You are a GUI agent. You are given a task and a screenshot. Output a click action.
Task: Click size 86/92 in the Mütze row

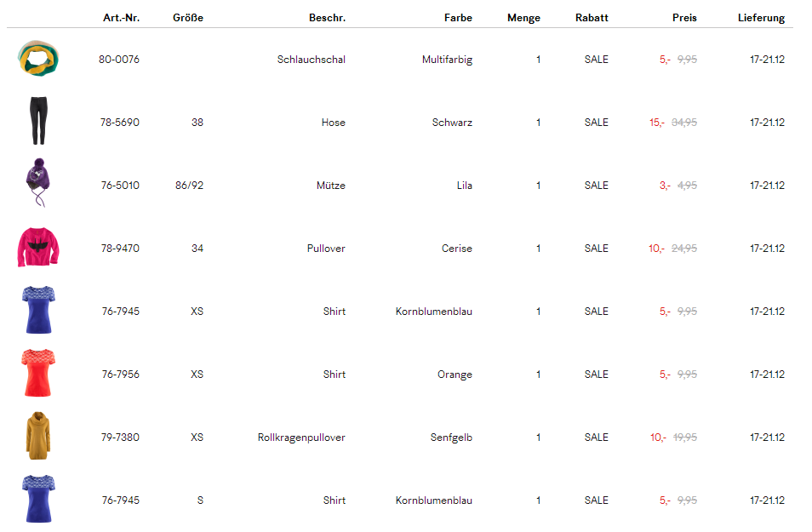189,186
